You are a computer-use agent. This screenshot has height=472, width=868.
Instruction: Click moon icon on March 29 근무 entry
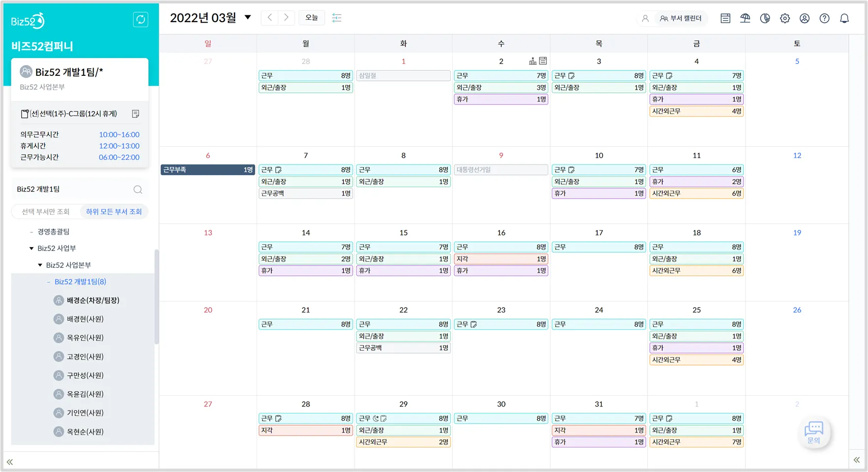376,419
